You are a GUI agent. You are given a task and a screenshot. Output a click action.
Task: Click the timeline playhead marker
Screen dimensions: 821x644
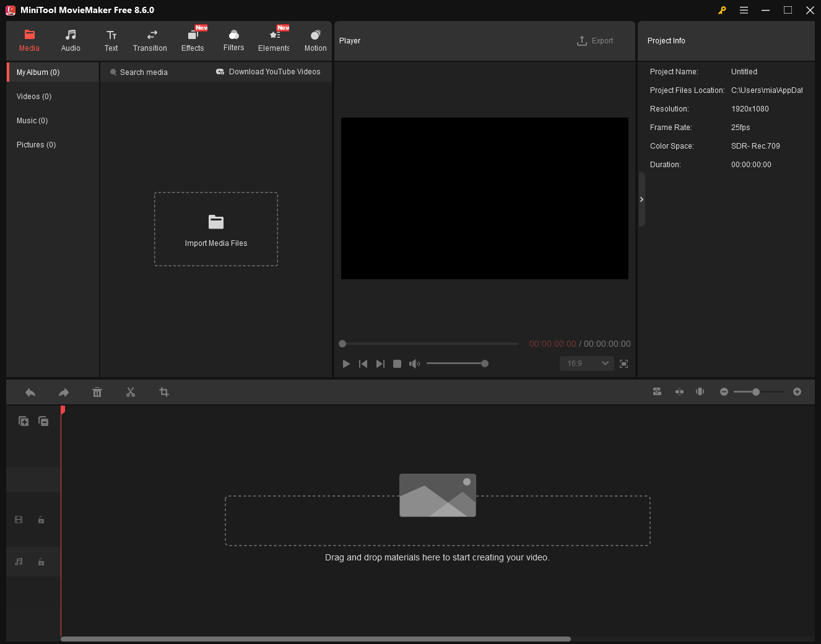coord(63,410)
